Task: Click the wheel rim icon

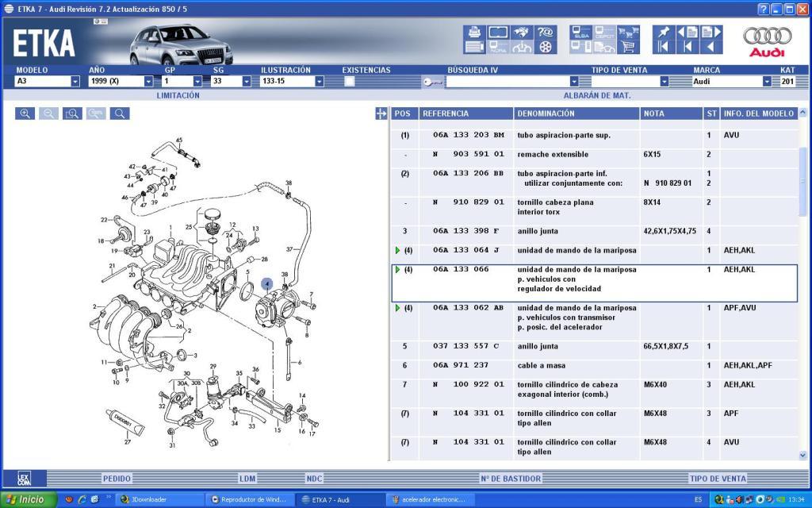Action: click(546, 47)
